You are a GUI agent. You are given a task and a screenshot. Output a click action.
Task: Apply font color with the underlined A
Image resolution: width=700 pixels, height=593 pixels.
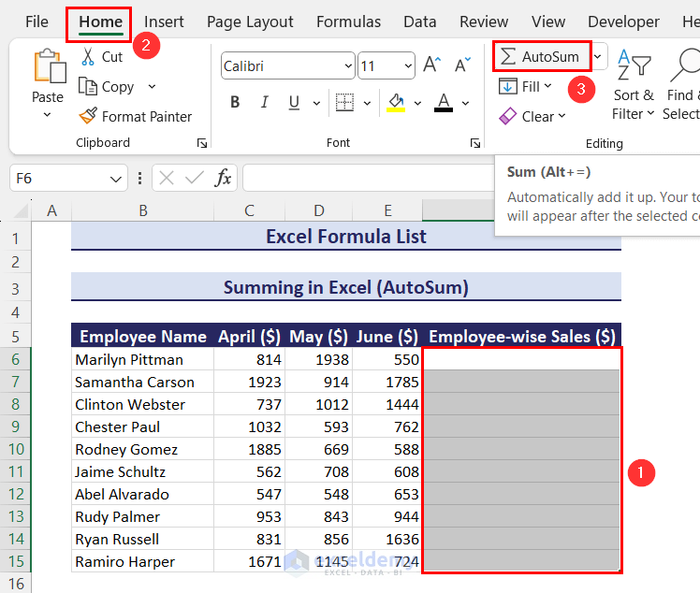click(x=444, y=103)
